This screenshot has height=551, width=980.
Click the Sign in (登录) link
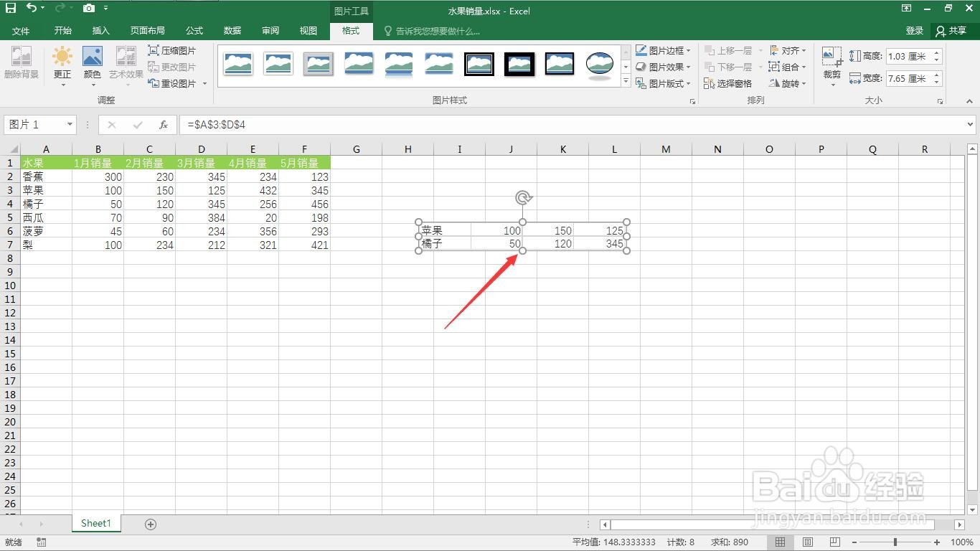pos(915,31)
